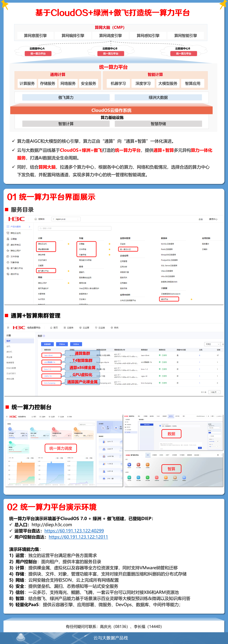Viewport: 228px width, 644px height.
Task: Click the 文件存储 folder icon in sidebar
Action: coord(8,256)
